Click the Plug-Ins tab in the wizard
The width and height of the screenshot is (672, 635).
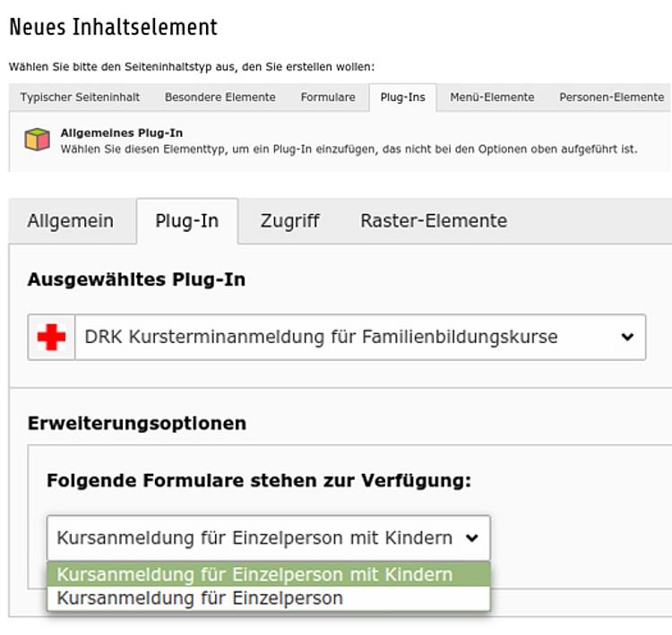tap(402, 98)
